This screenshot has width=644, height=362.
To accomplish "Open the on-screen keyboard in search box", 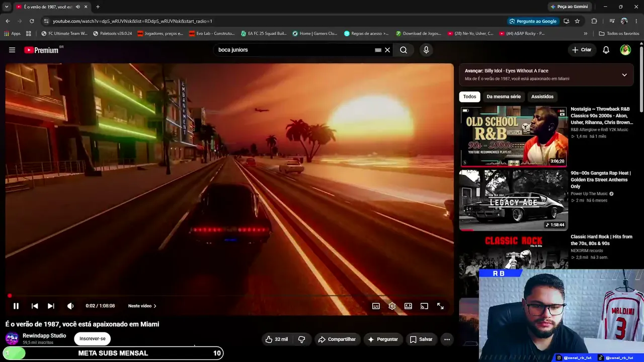I will coord(378,50).
